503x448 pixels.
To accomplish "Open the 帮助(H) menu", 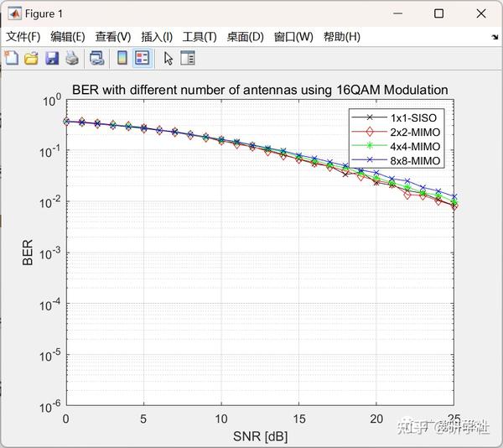I will [342, 37].
